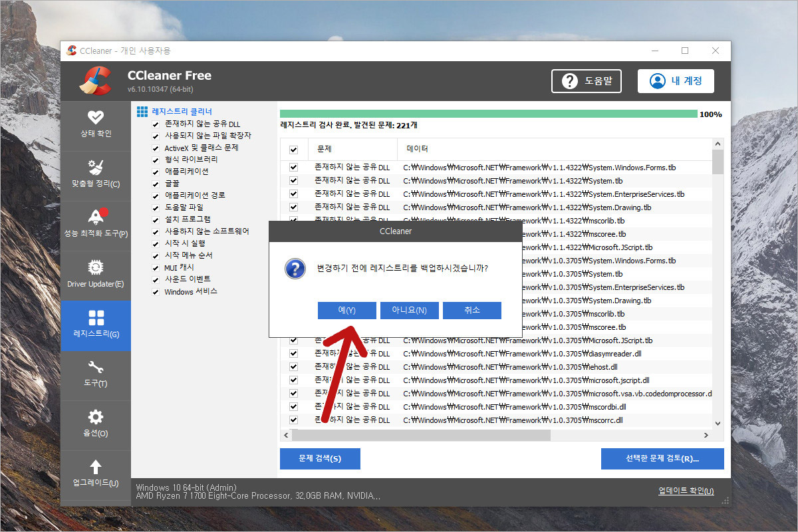This screenshot has height=532, width=798.
Task: Click the scroll up arrow of results list
Action: tap(718, 144)
